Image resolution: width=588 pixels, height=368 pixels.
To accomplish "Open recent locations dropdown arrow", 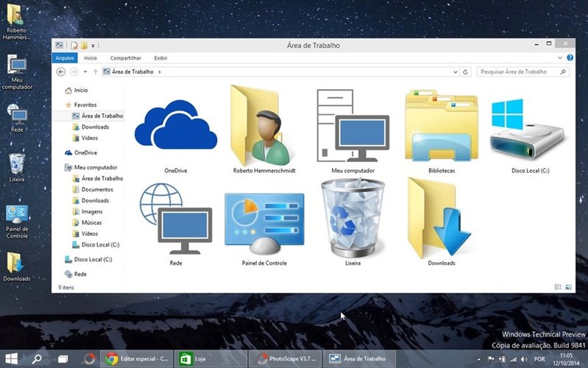I will [x=85, y=71].
